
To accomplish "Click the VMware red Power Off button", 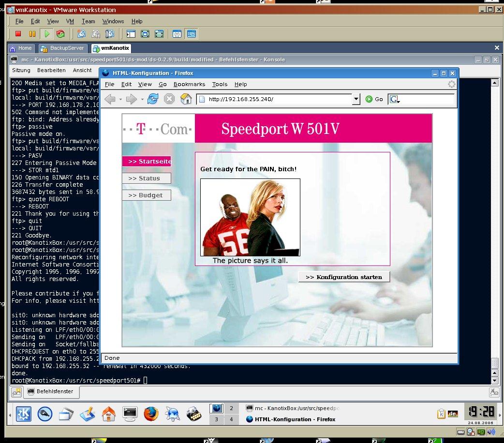I will coord(18,34).
